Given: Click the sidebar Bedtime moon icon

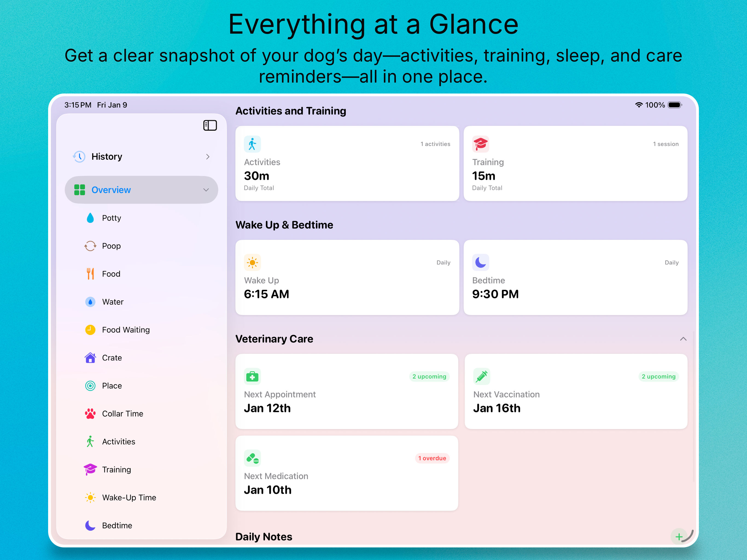Looking at the screenshot, I should click(x=90, y=526).
